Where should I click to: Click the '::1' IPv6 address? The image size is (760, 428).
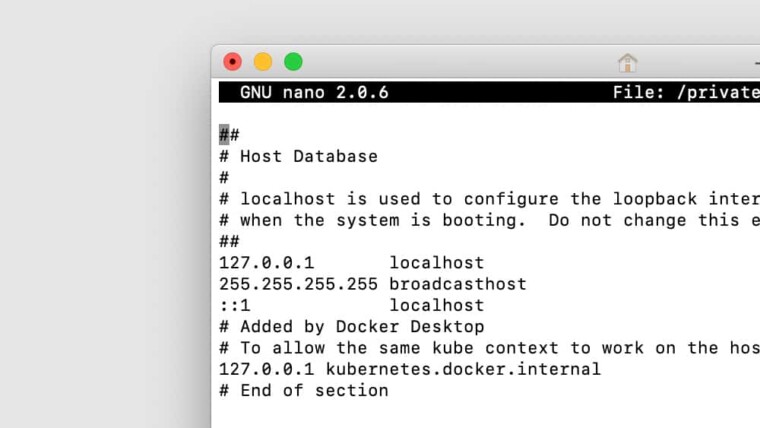pyautogui.click(x=235, y=305)
